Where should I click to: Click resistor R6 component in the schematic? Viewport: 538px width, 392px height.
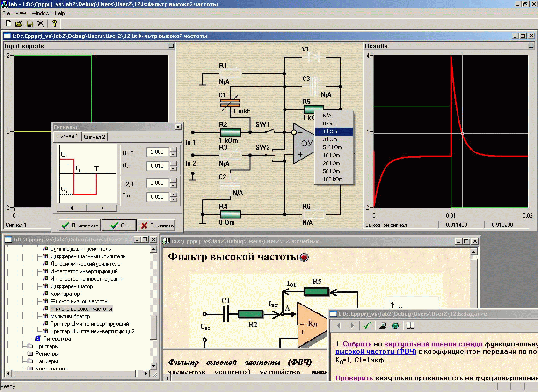click(x=313, y=214)
